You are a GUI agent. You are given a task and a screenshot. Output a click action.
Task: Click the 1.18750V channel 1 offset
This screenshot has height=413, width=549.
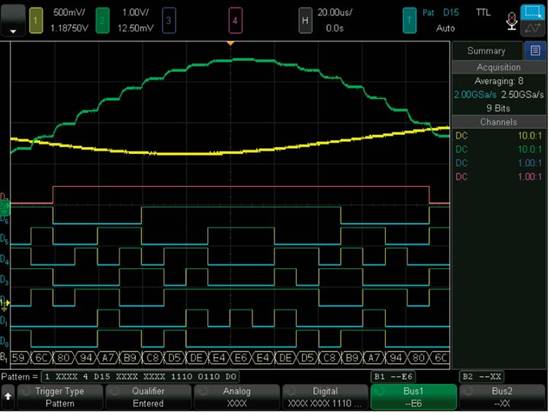point(69,28)
